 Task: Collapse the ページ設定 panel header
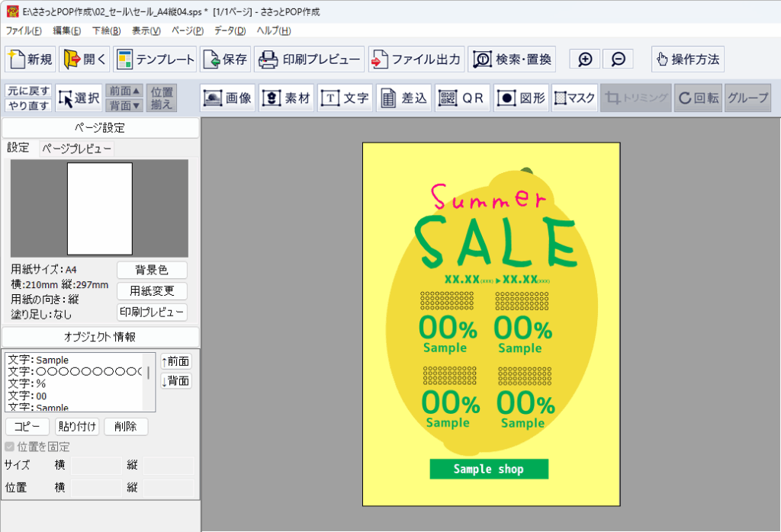pyautogui.click(x=100, y=128)
